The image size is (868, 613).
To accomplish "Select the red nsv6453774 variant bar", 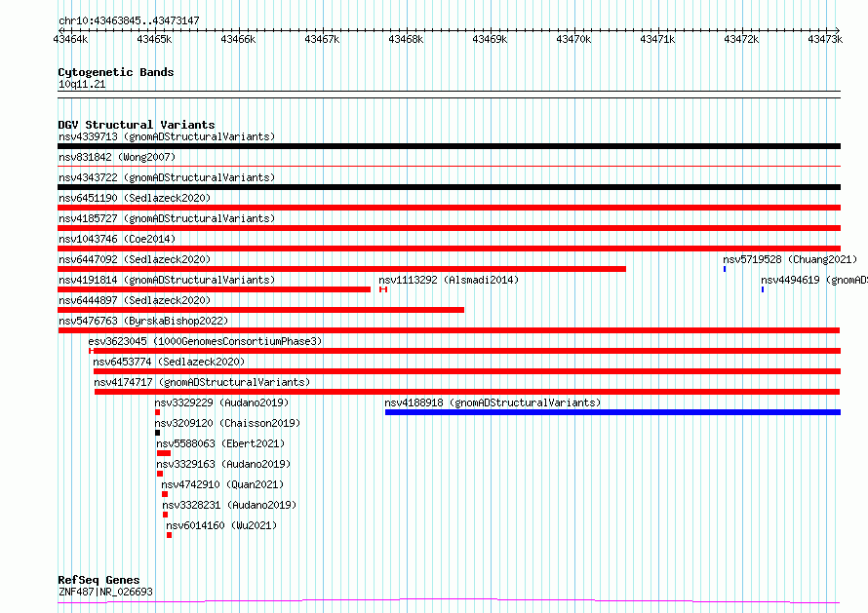I will [467, 371].
